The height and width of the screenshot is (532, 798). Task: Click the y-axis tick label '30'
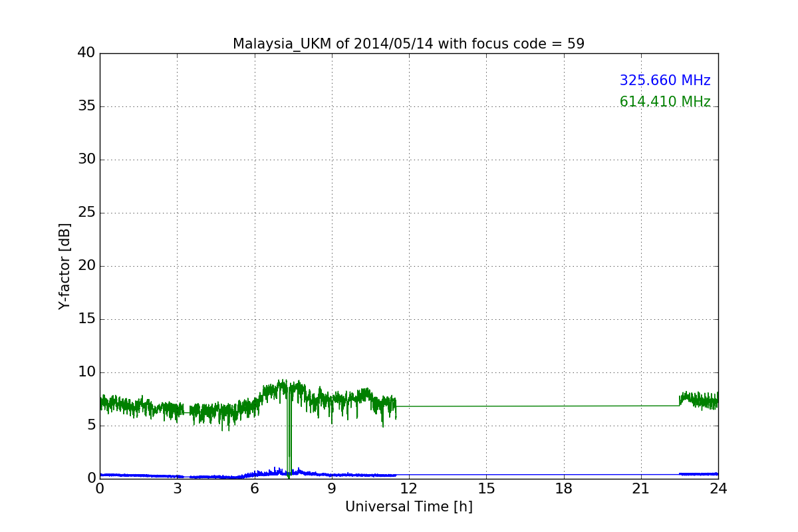[x=86, y=159]
